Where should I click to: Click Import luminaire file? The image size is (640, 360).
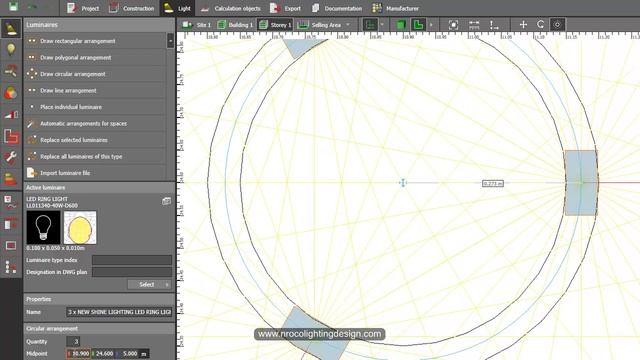point(95,173)
